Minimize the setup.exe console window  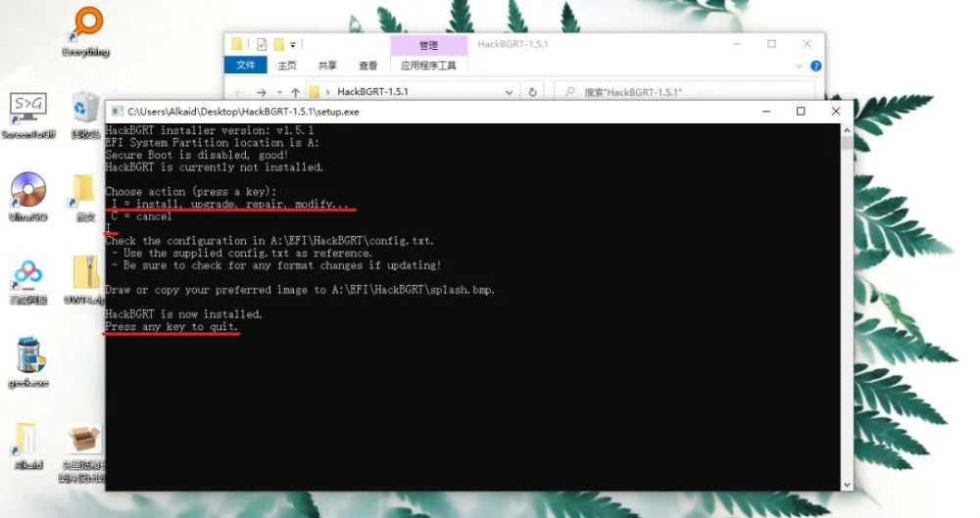(x=766, y=112)
